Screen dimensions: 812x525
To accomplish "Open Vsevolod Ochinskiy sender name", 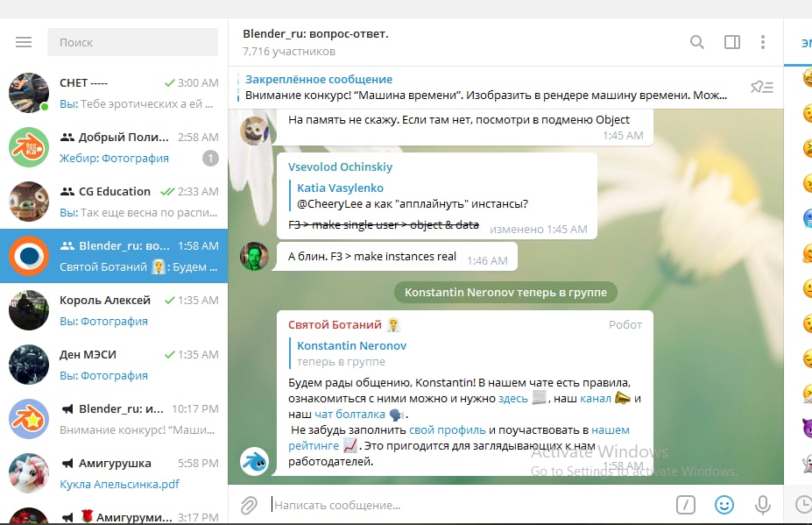I will [340, 167].
